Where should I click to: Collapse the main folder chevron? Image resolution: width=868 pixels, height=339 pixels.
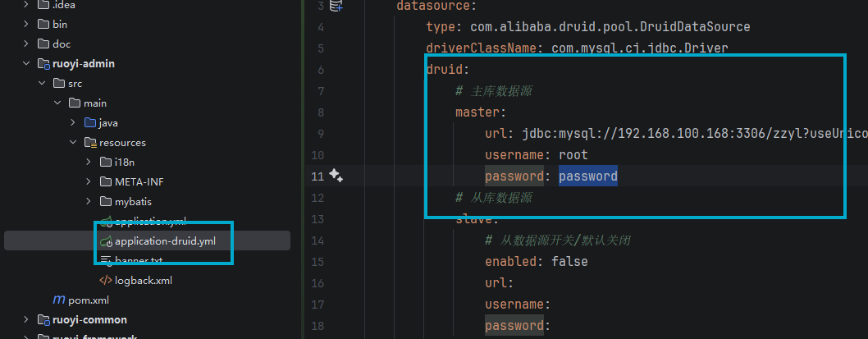click(x=57, y=103)
